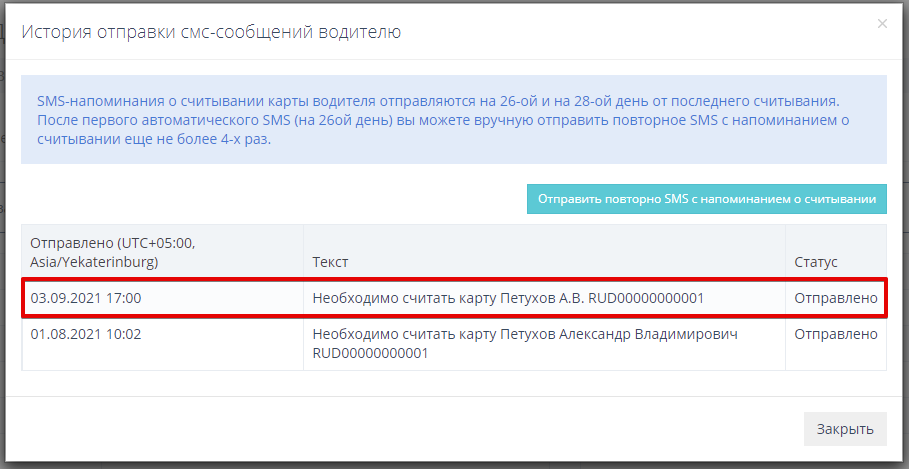This screenshot has width=909, height=469.
Task: Close the dialog with the X icon
Action: (x=881, y=24)
